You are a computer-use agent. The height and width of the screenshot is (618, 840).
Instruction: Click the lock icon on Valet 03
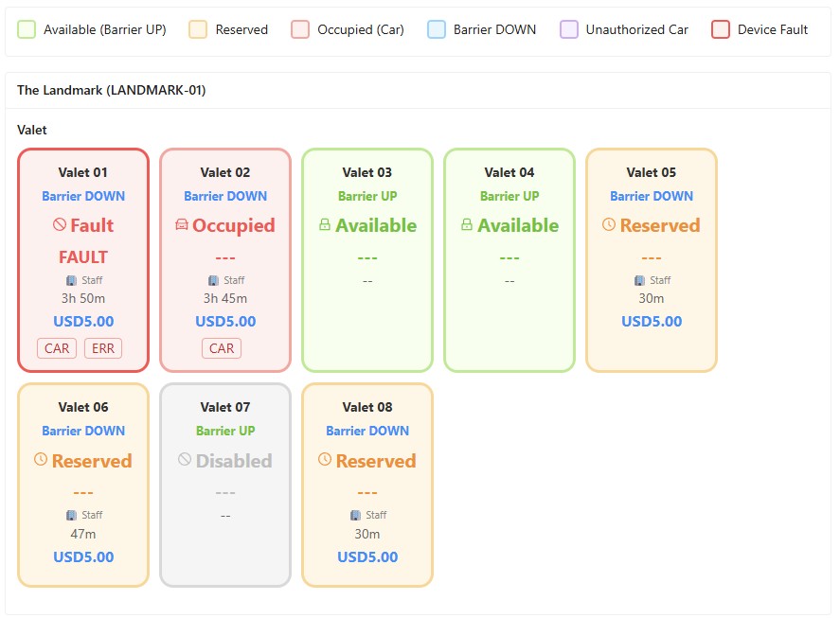pos(325,226)
